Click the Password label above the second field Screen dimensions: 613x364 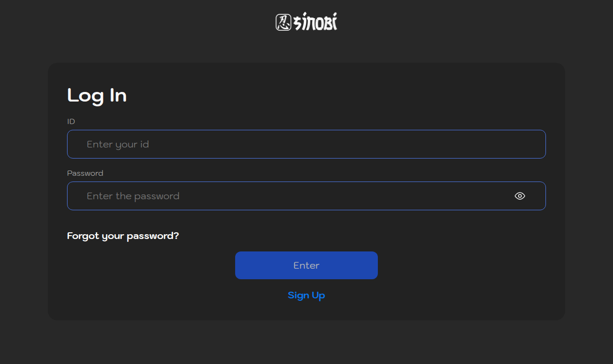pos(85,173)
